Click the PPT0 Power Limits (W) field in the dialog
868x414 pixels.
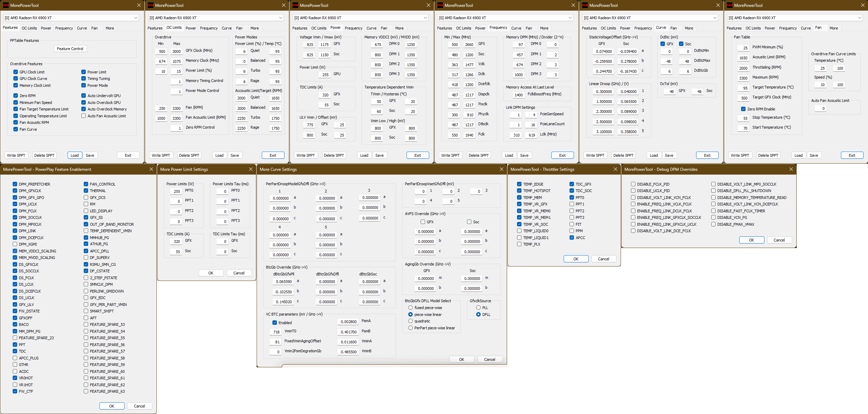tap(176, 191)
